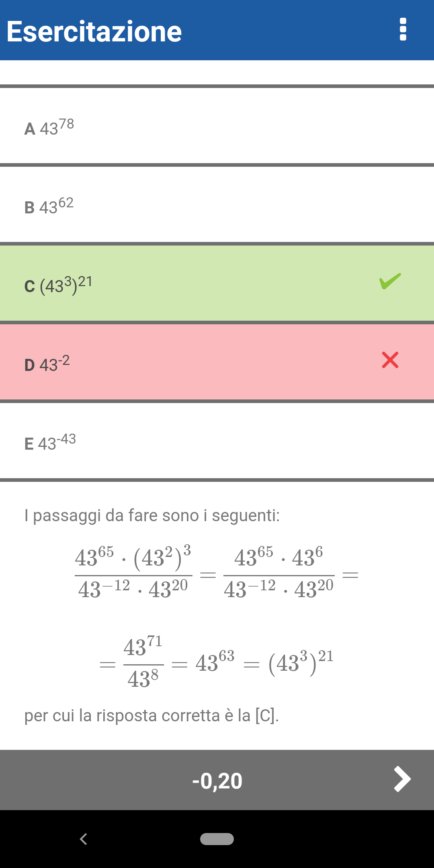Tap the text 'I passaggi da fare sono i seguenti'
Screen dimensions: 434x868
point(152,516)
